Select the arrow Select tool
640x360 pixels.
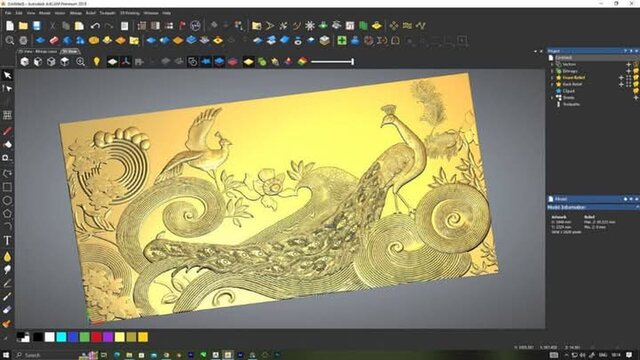tap(7, 75)
